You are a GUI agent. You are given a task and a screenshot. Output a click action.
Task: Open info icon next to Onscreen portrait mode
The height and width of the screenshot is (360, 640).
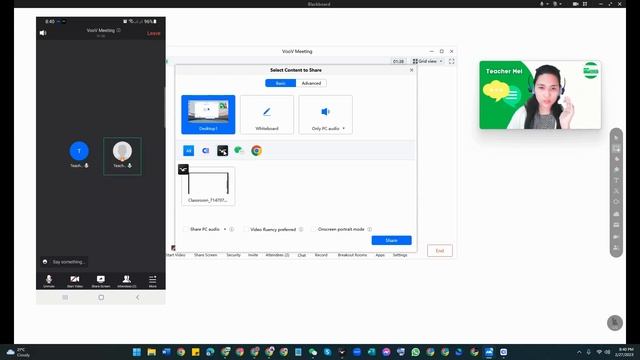(x=369, y=229)
